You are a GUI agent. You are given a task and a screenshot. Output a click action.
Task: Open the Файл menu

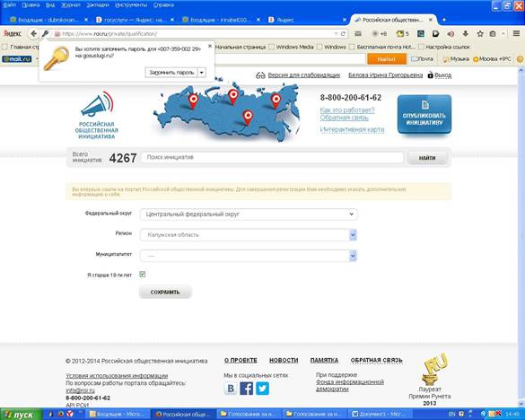9,5
